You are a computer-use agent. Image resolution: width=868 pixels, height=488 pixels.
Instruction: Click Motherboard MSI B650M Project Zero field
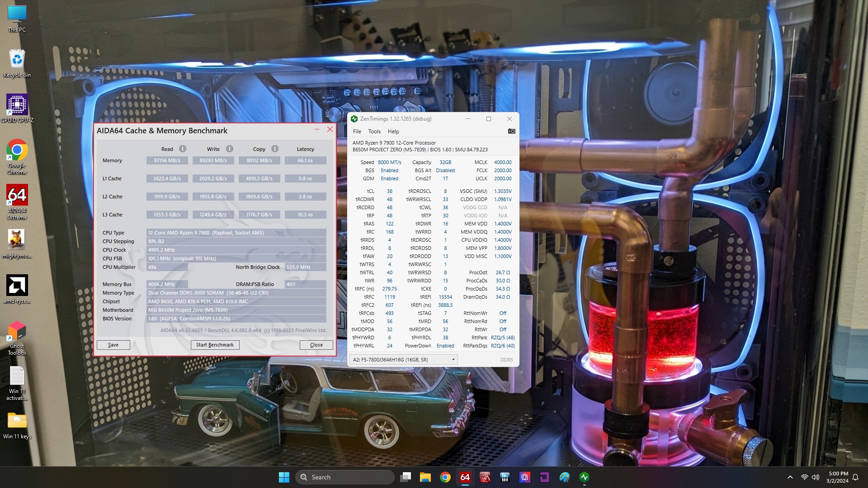pos(236,310)
